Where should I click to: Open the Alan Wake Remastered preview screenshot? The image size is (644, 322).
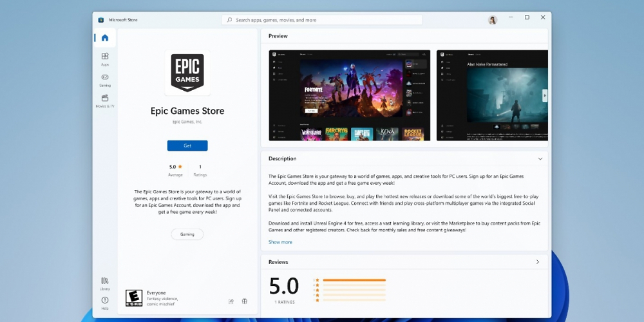tap(492, 95)
